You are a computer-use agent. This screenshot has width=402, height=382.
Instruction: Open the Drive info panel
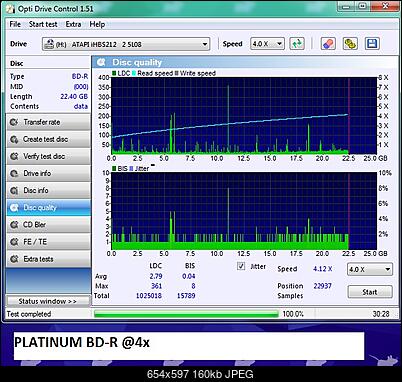pyautogui.click(x=48, y=173)
